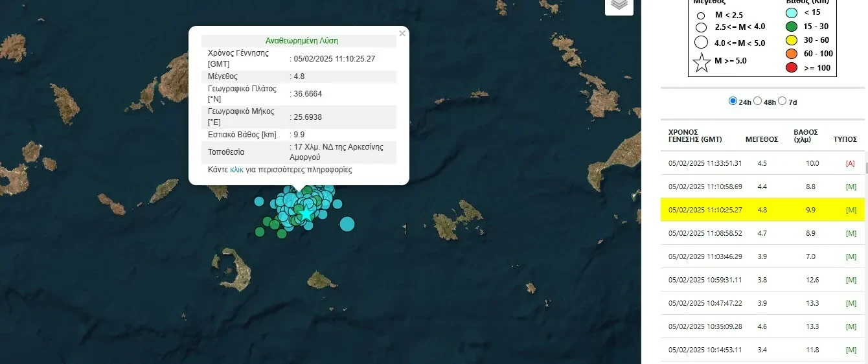Click the isolated large cyan circle right of cluster
This screenshot has width=868, height=364.
347,224
